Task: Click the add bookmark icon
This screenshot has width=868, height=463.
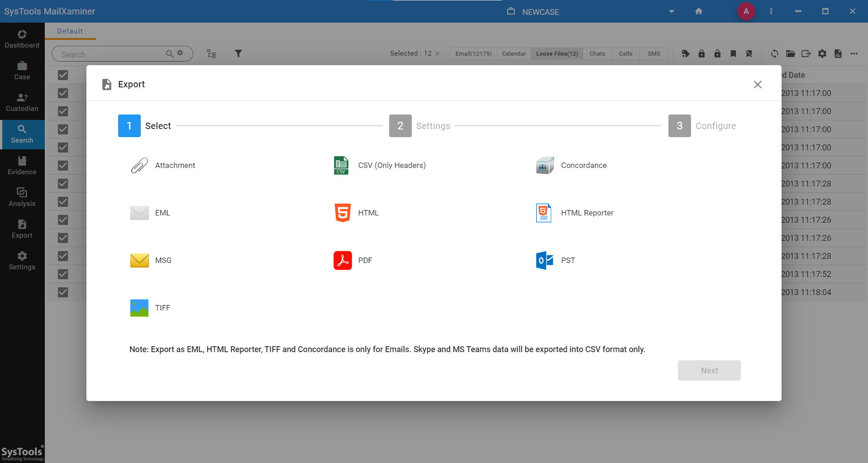Action: [x=733, y=54]
